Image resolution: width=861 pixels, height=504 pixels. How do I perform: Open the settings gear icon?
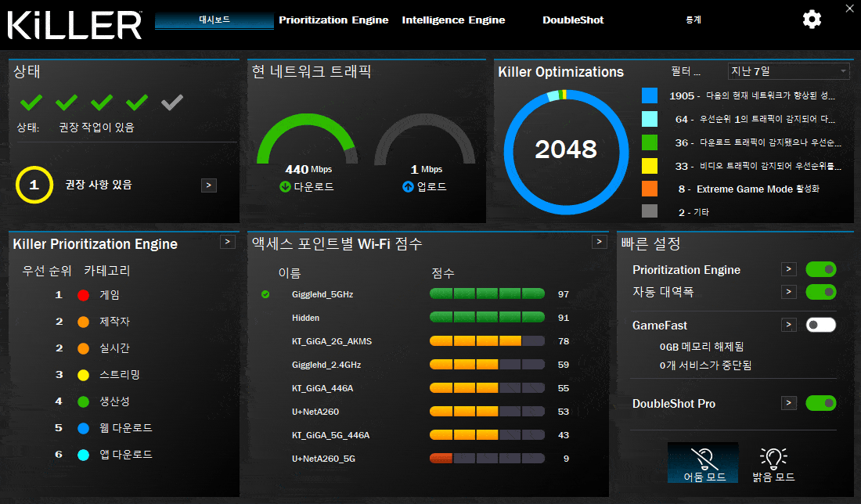pyautogui.click(x=812, y=20)
